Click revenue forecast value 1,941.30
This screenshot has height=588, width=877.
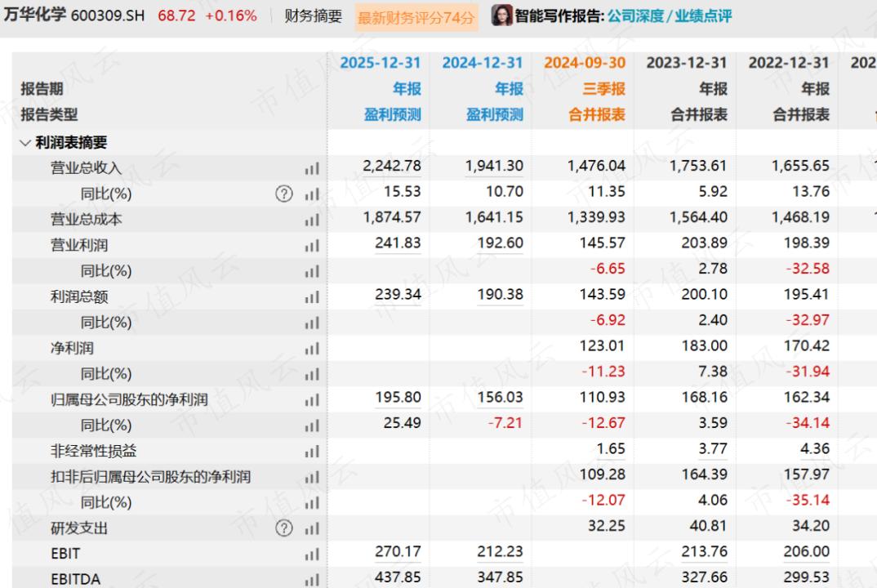[494, 166]
